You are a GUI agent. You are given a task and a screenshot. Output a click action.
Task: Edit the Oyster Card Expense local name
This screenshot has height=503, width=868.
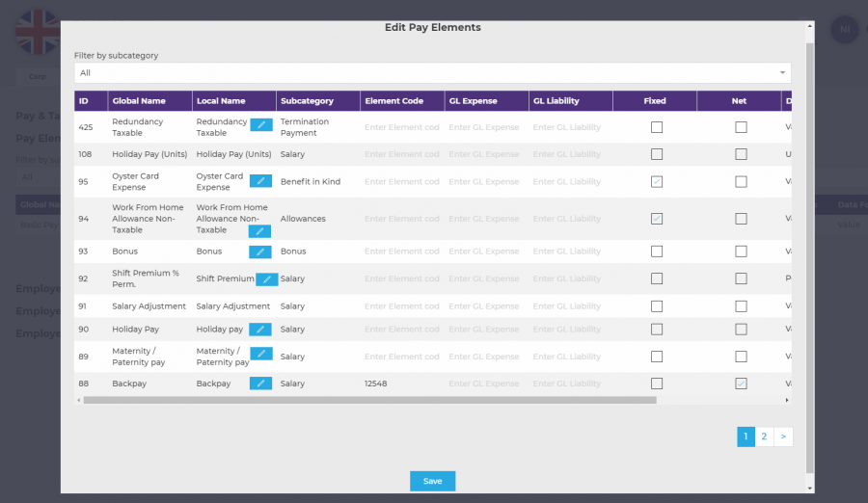pyautogui.click(x=260, y=180)
